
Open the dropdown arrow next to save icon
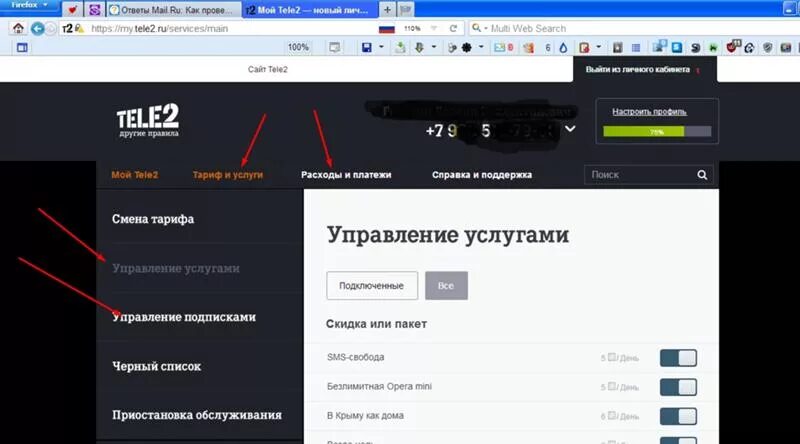pyautogui.click(x=381, y=47)
